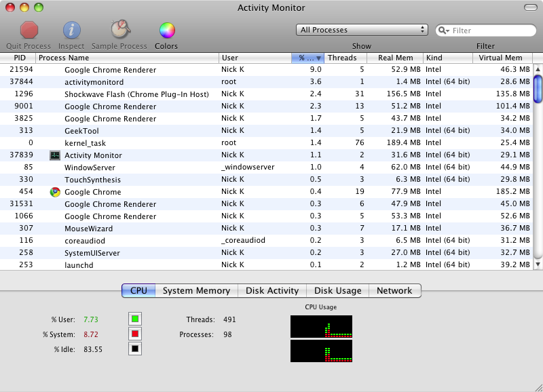Image resolution: width=543 pixels, height=392 pixels.
Task: Switch to the System Memory tab
Action: [196, 291]
